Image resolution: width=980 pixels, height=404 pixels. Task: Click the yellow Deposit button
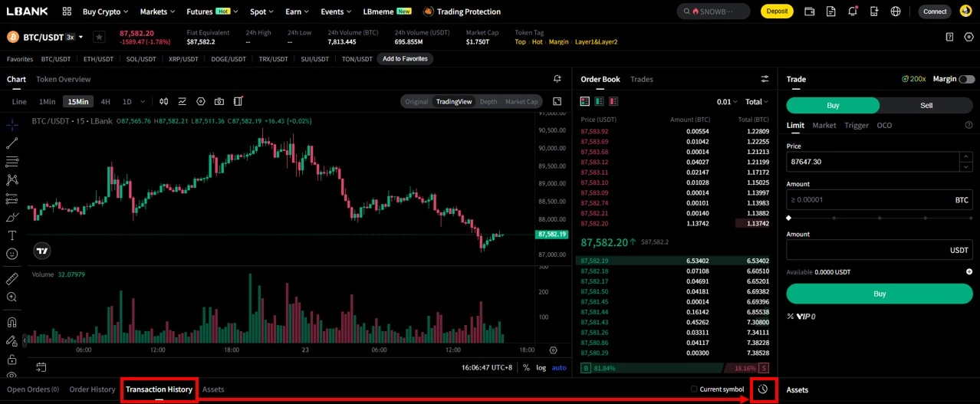tap(777, 11)
